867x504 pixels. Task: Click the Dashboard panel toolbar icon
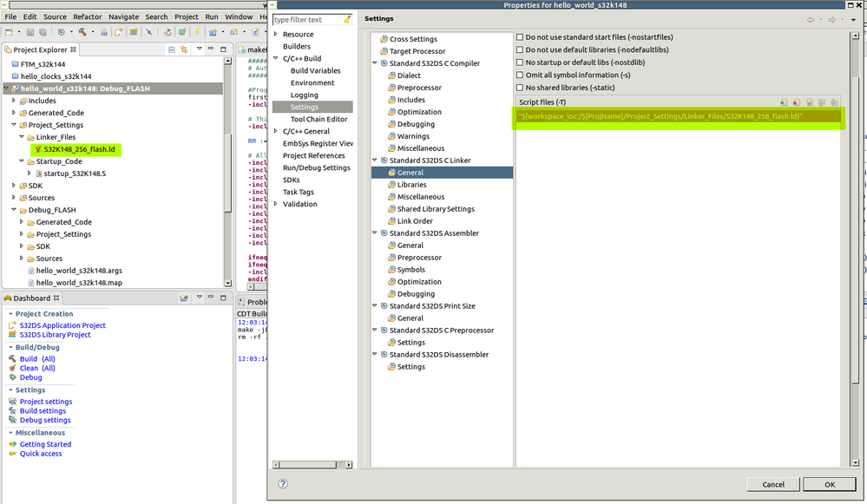click(x=184, y=298)
